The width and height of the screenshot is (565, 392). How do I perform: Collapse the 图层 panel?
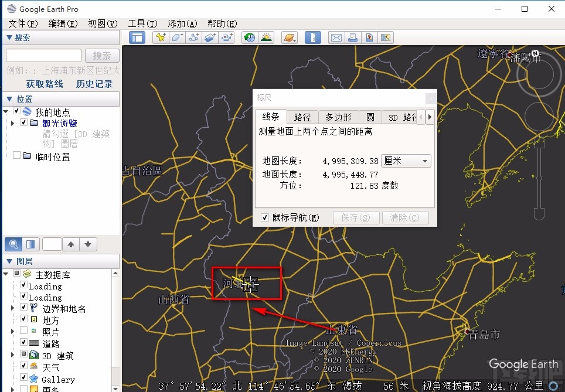tap(10, 261)
